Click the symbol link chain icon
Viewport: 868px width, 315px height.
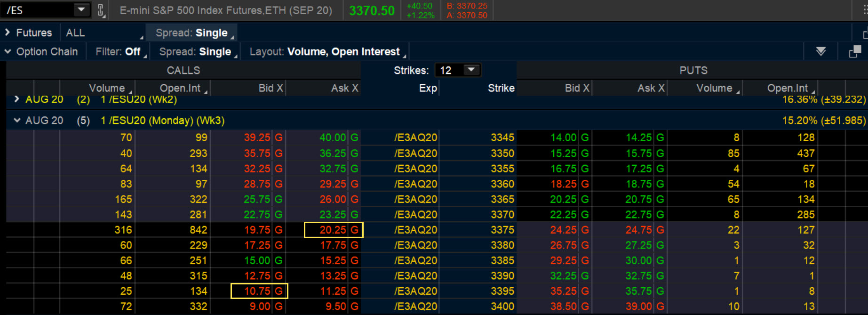click(x=101, y=10)
